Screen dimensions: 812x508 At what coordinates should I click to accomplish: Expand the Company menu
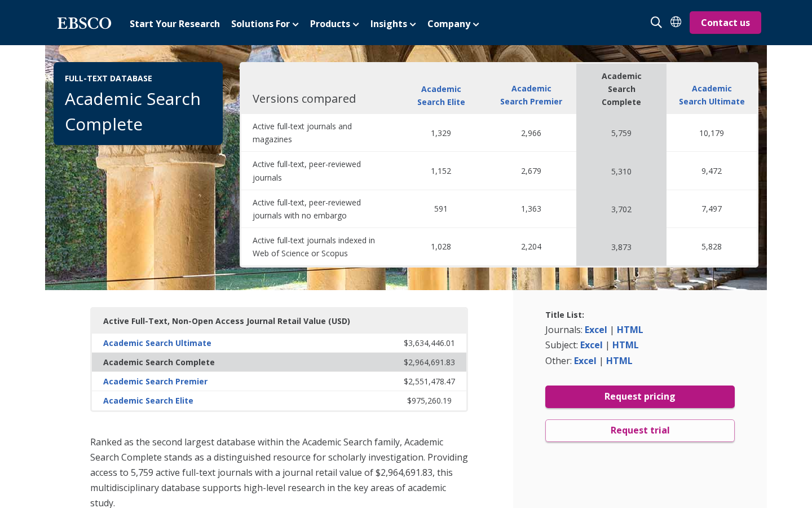coord(453,24)
